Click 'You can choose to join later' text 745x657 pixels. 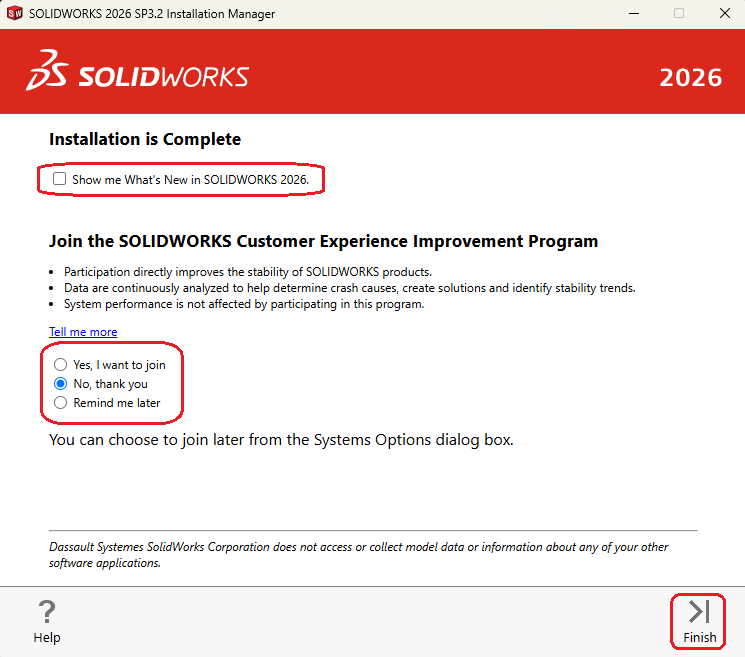coord(281,440)
